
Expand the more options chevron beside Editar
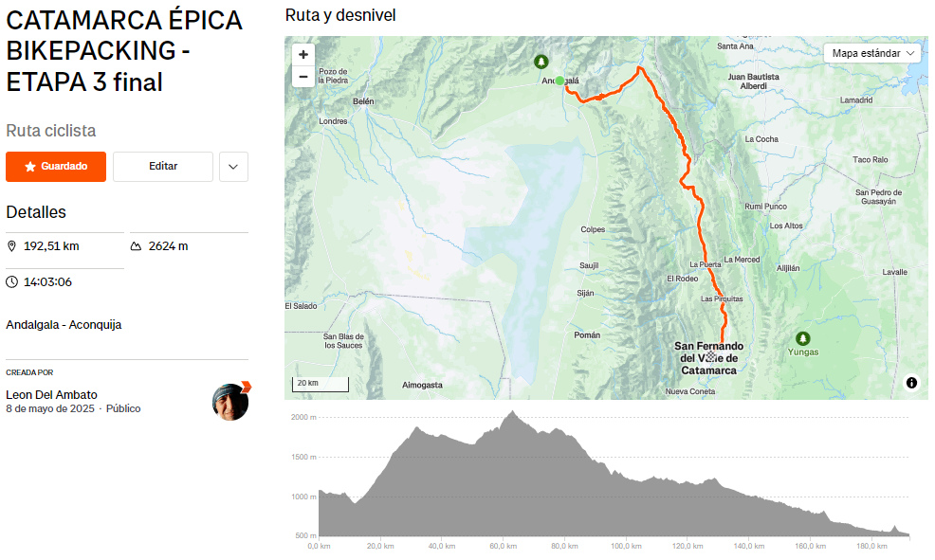click(233, 167)
